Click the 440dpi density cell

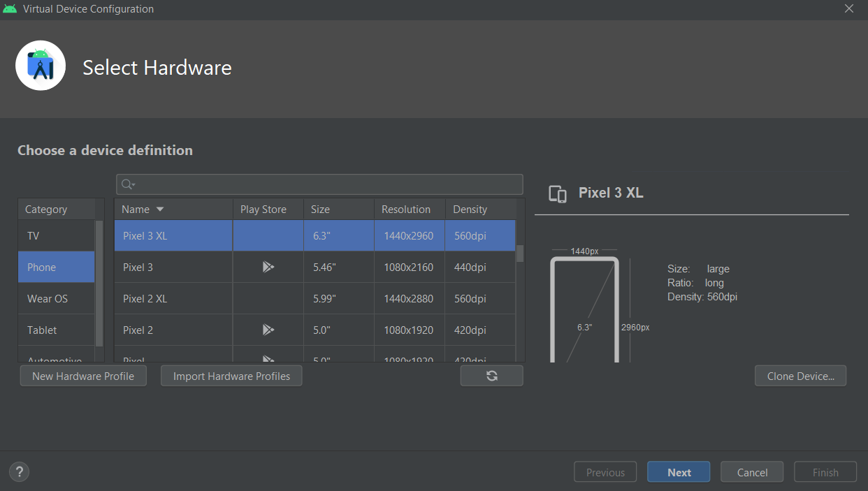click(x=481, y=267)
